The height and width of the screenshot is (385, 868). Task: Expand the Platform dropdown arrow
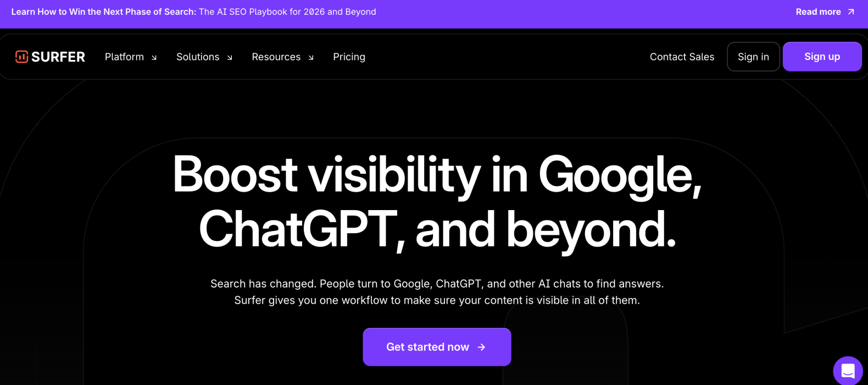[x=154, y=57]
